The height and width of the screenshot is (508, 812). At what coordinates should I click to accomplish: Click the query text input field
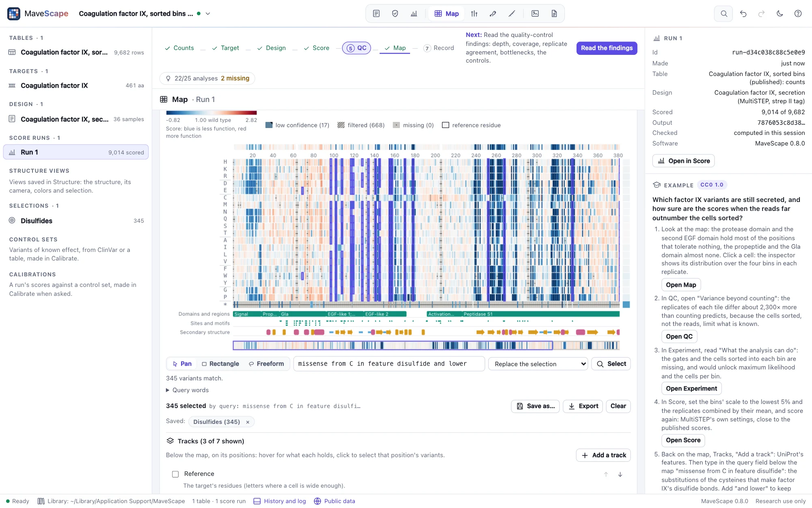pyautogui.click(x=389, y=364)
